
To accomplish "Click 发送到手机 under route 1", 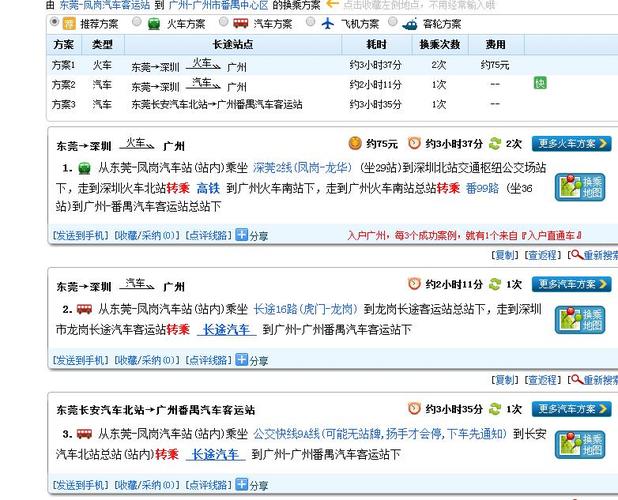I will coord(80,236).
